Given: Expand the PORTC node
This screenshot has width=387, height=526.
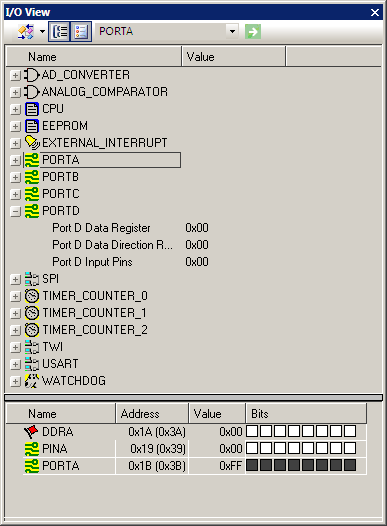Looking at the screenshot, I should pyautogui.click(x=15, y=194).
